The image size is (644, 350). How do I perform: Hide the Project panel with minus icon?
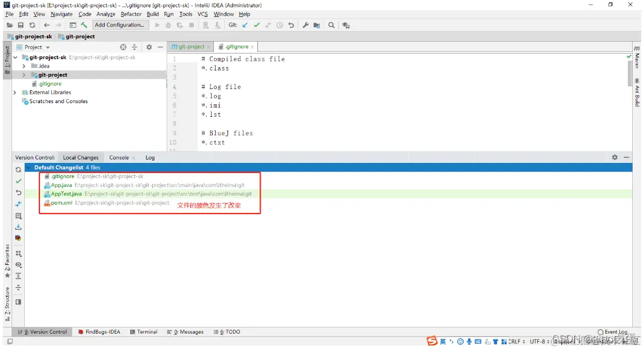[160, 47]
